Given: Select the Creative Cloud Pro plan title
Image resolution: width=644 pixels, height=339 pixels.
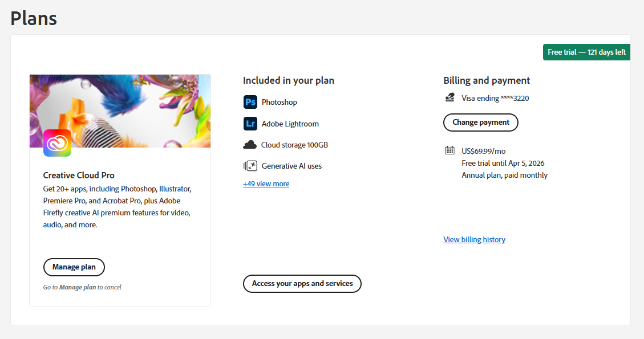Looking at the screenshot, I should pyautogui.click(x=79, y=175).
